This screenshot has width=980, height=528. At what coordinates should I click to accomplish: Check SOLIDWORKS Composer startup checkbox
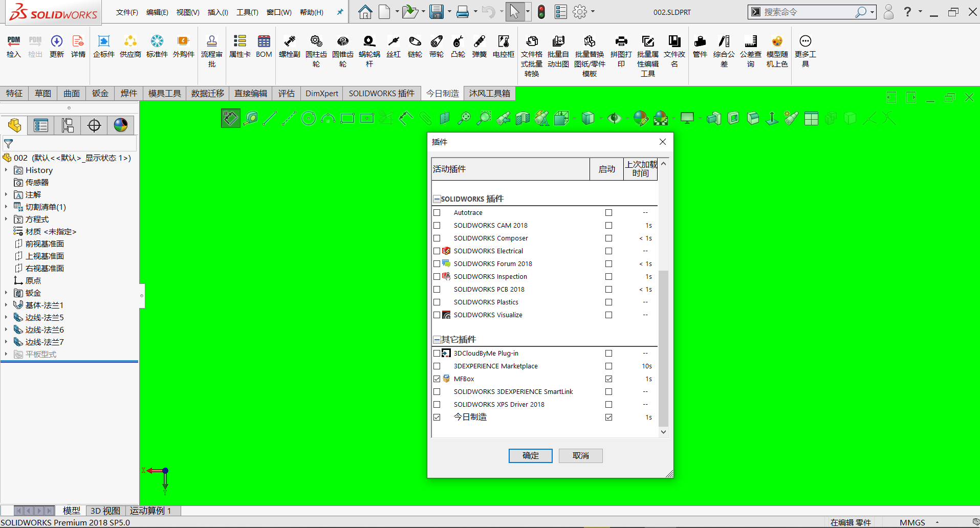point(608,238)
